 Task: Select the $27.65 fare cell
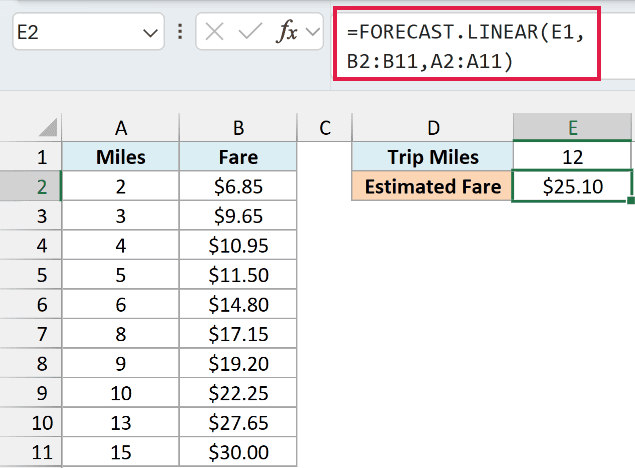238,423
